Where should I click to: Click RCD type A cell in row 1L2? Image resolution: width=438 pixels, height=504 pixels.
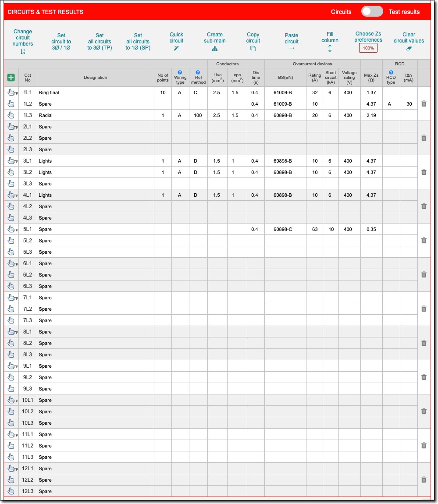pos(391,104)
